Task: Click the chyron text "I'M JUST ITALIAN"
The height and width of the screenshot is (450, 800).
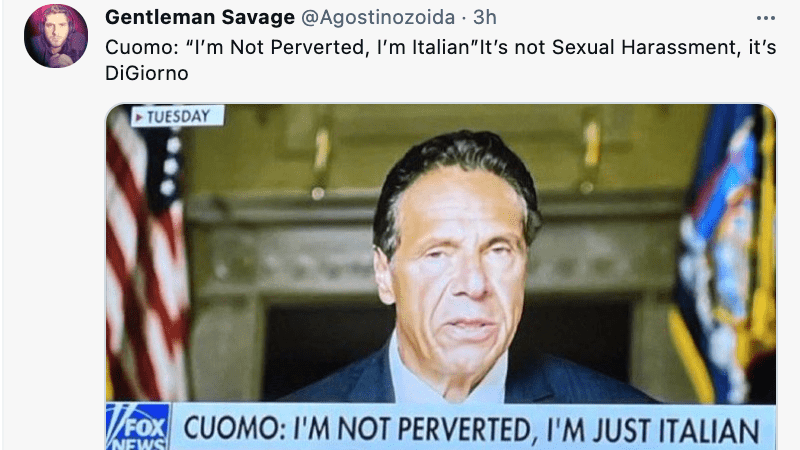Action: pyautogui.click(x=653, y=429)
